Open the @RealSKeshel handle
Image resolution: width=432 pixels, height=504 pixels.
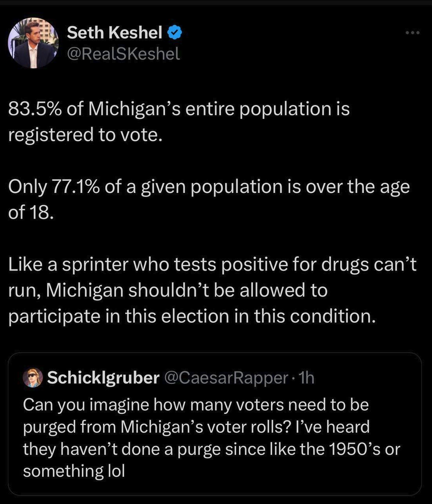click(123, 54)
